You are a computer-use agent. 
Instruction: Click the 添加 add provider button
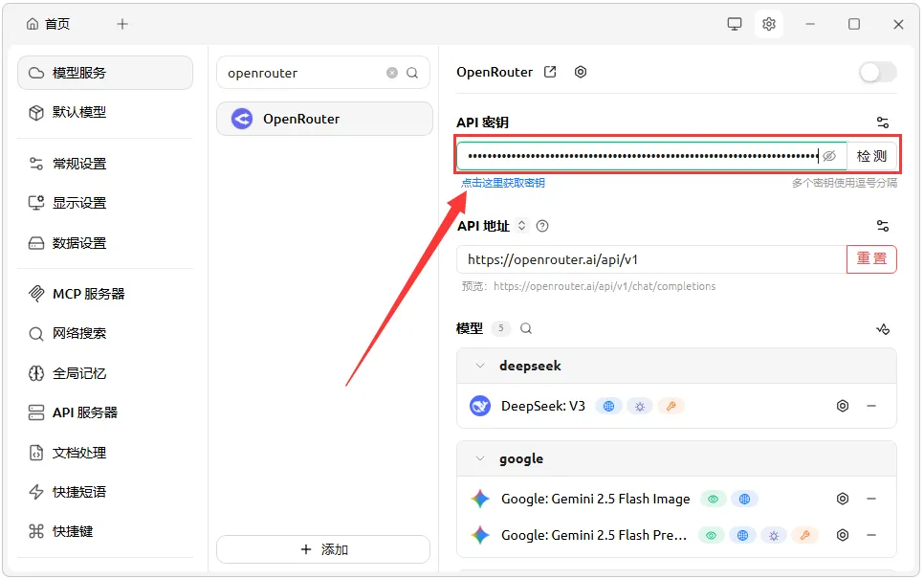coord(323,549)
